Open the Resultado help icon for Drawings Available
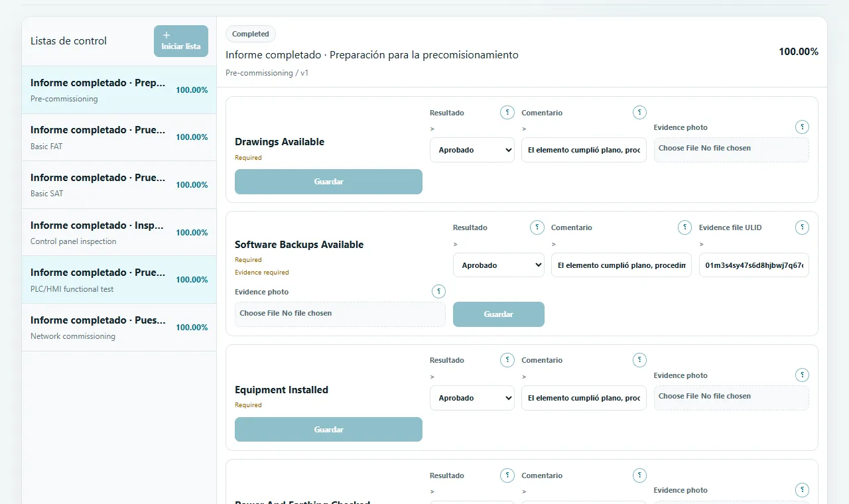Screen dimensions: 849x504 pyautogui.click(x=507, y=113)
